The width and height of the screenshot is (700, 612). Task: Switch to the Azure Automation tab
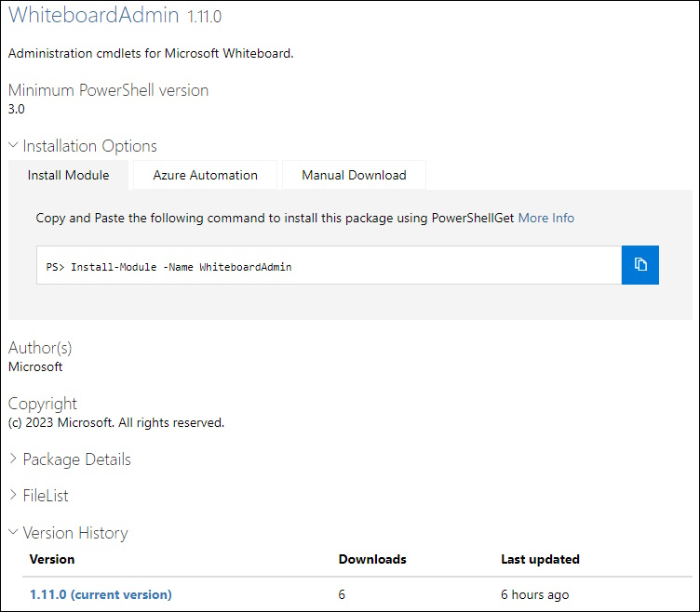(x=205, y=175)
